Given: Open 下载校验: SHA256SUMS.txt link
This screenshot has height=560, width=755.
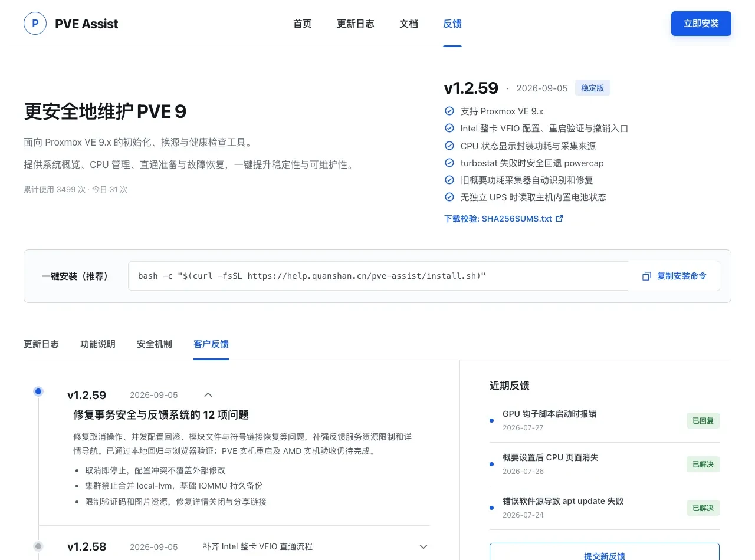Looking at the screenshot, I should 504,219.
